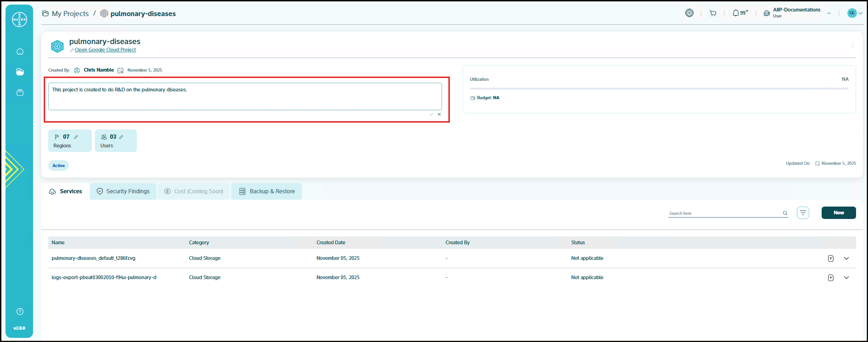This screenshot has height=342, width=868.
Task: Open the shopping cart icon in header
Action: pyautogui.click(x=713, y=13)
